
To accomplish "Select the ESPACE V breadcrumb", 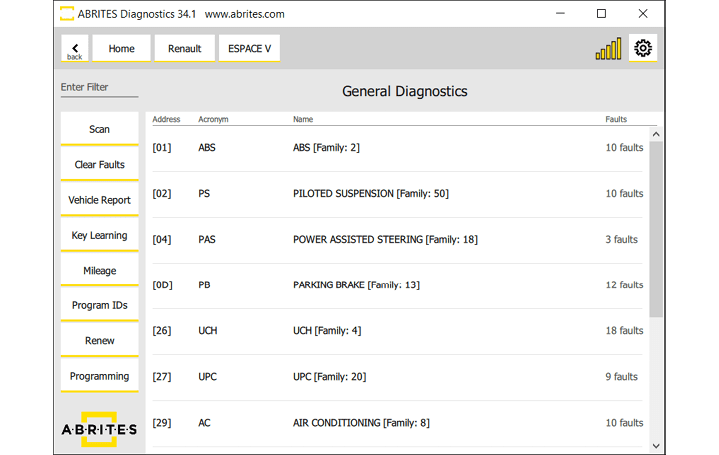I will tap(249, 49).
